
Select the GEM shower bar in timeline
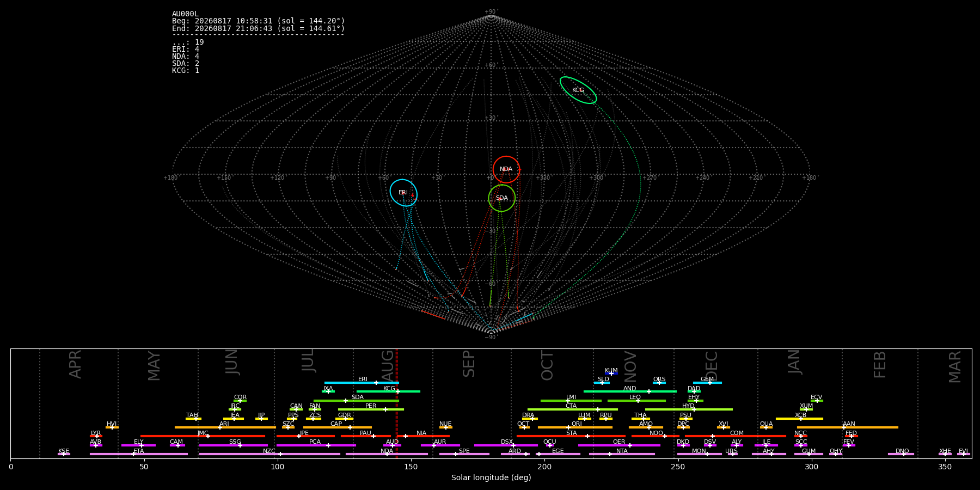point(707,383)
